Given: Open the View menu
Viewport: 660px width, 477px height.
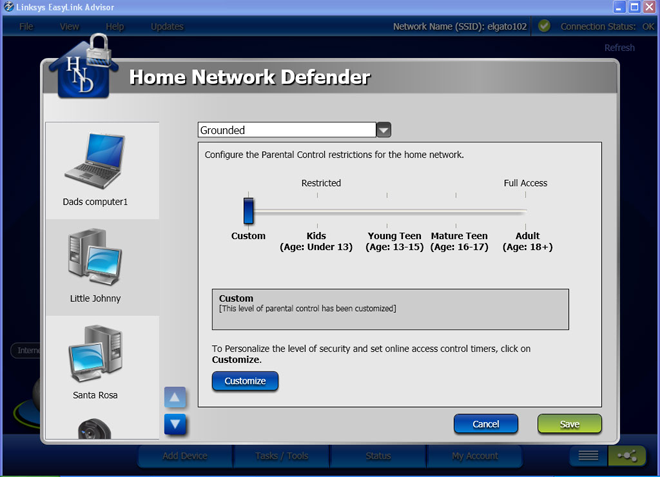Looking at the screenshot, I should pos(69,26).
